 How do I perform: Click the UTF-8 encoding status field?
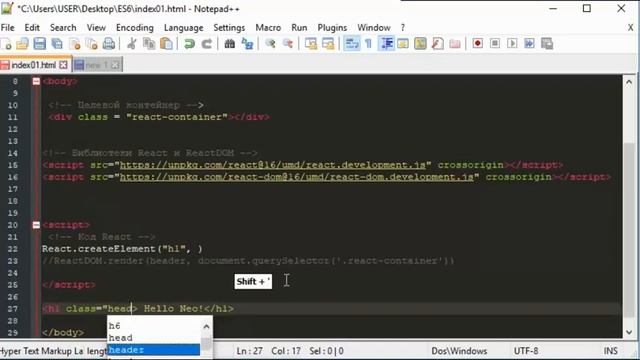526,351
